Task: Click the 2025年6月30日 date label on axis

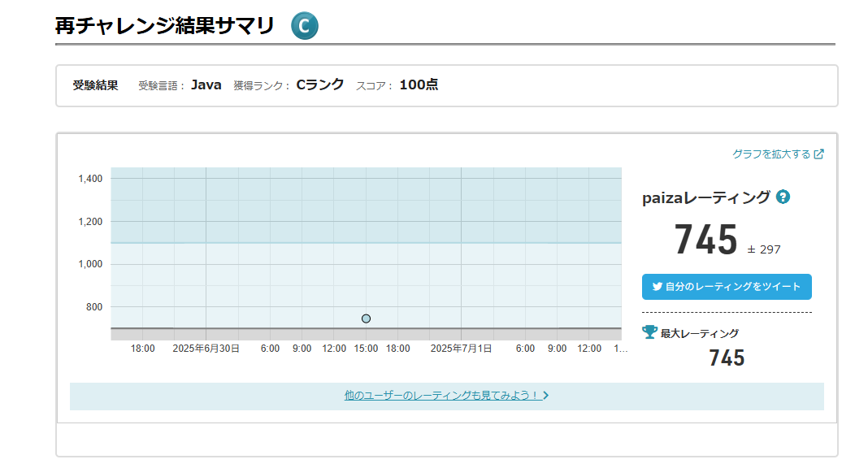Action: pyautogui.click(x=206, y=349)
